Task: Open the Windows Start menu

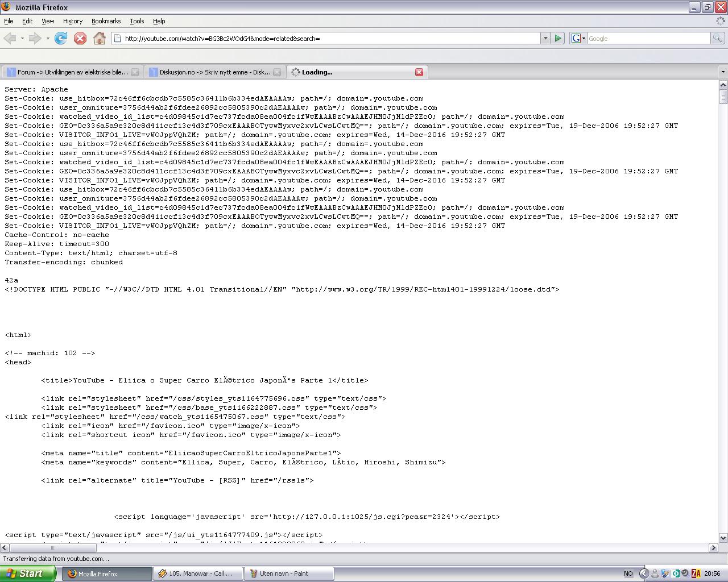Action: [28, 573]
